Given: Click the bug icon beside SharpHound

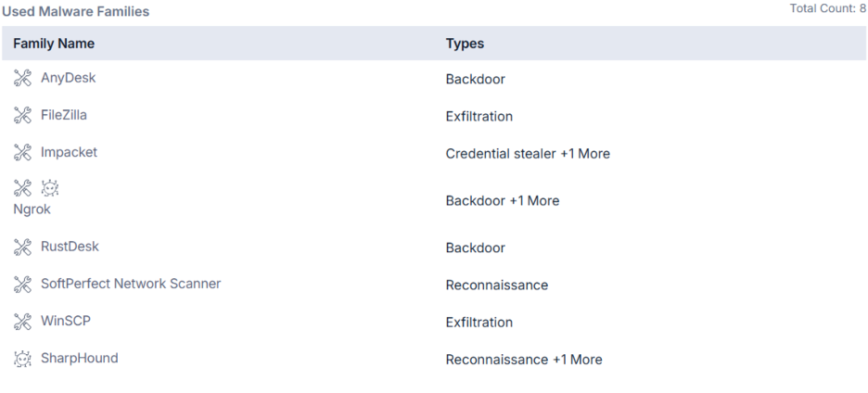Looking at the screenshot, I should click(x=22, y=359).
